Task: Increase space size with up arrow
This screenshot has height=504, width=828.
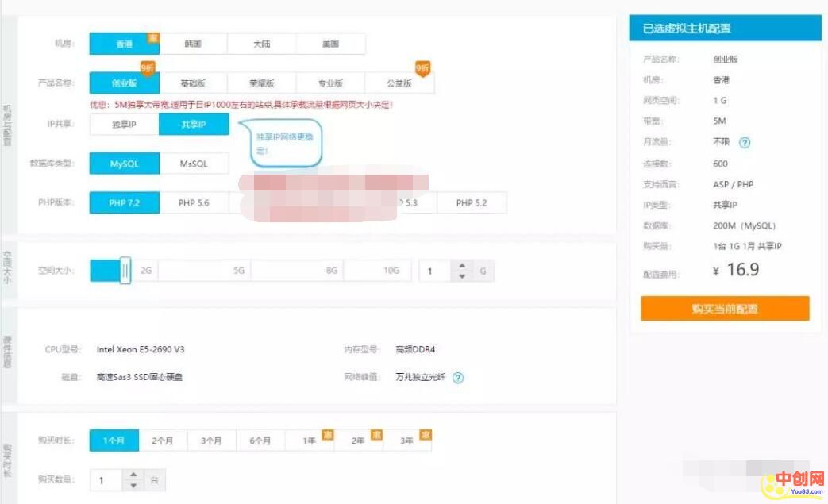Action: (x=462, y=267)
